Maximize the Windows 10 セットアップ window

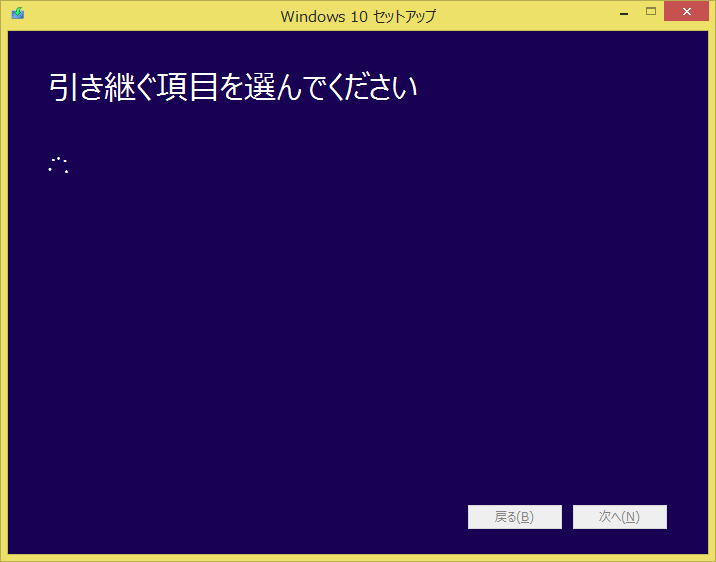pos(651,12)
